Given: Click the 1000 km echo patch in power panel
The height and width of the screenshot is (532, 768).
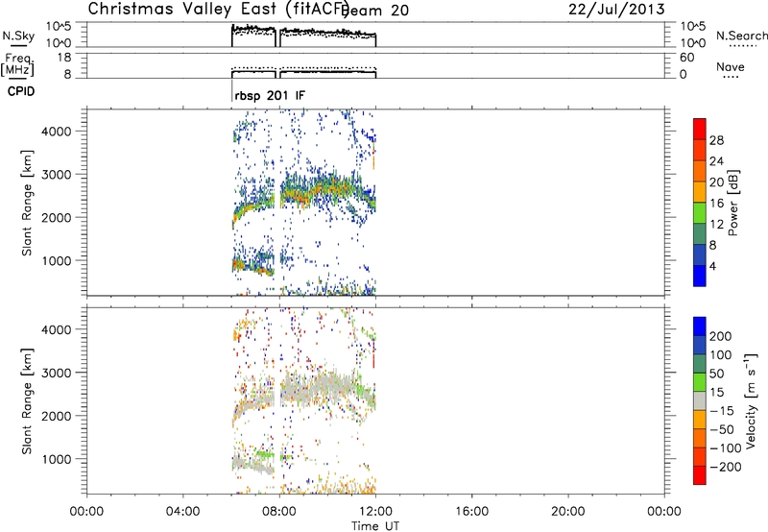Looking at the screenshot, I should pos(252,264).
